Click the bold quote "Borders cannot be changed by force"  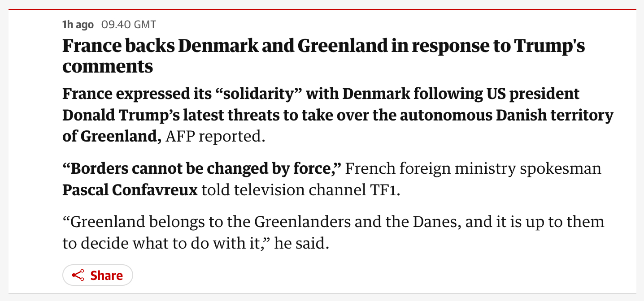(203, 169)
